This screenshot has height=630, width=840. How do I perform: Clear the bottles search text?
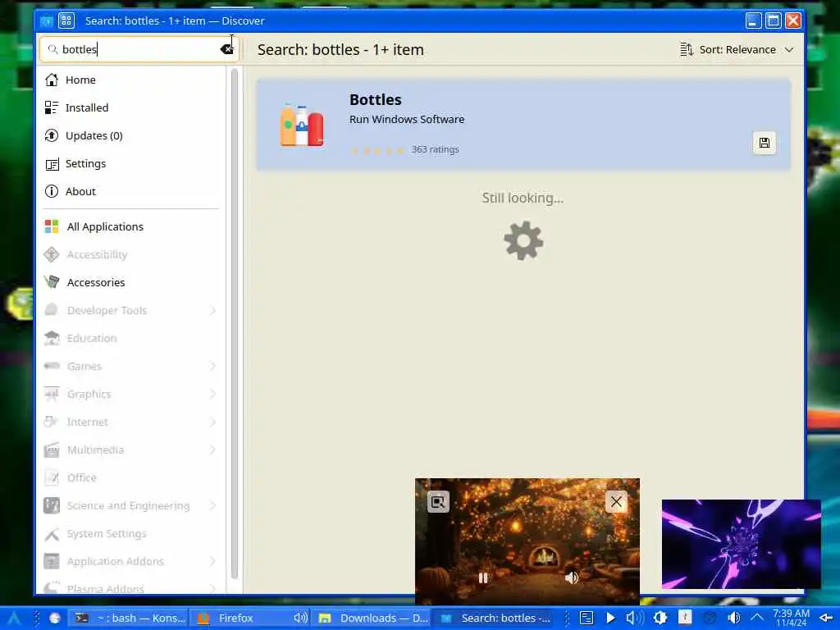tap(226, 49)
